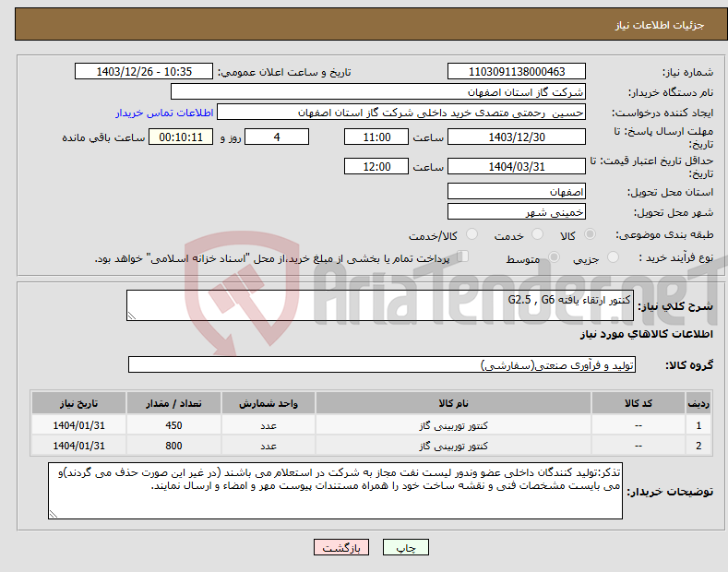Click the back button (بازگشت)
Screen dimensions: 728x572
point(341,547)
